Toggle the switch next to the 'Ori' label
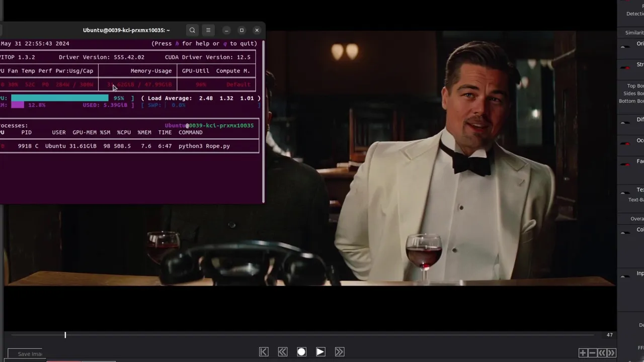Image resolution: width=644 pixels, height=362 pixels. point(625,47)
